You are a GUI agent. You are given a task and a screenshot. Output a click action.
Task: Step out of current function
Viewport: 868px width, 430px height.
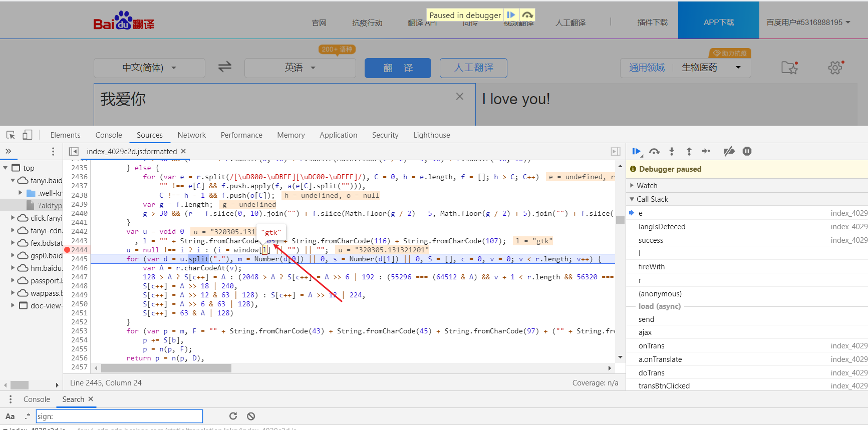pyautogui.click(x=689, y=151)
